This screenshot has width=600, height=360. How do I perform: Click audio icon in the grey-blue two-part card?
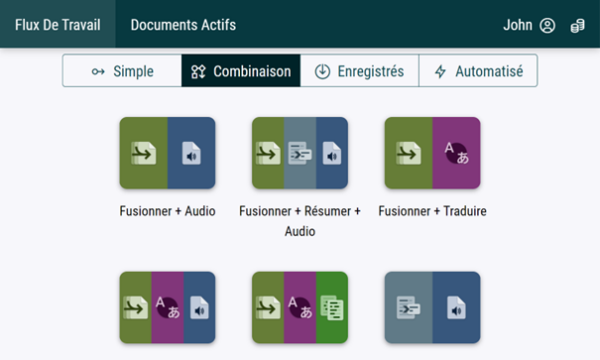[x=457, y=308]
